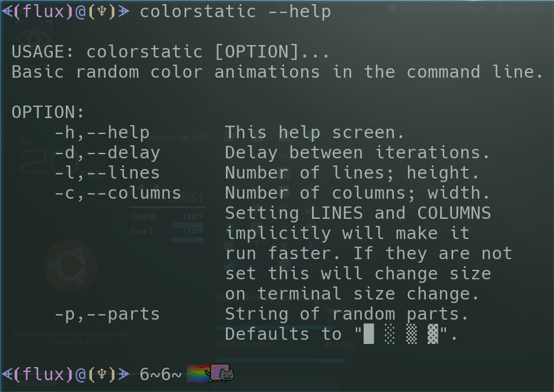Click the trident symbol in the top prompt

(x=102, y=11)
